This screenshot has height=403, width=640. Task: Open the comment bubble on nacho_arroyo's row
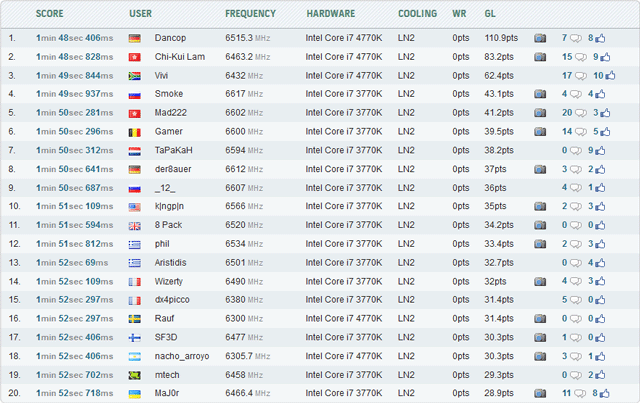[575, 355]
